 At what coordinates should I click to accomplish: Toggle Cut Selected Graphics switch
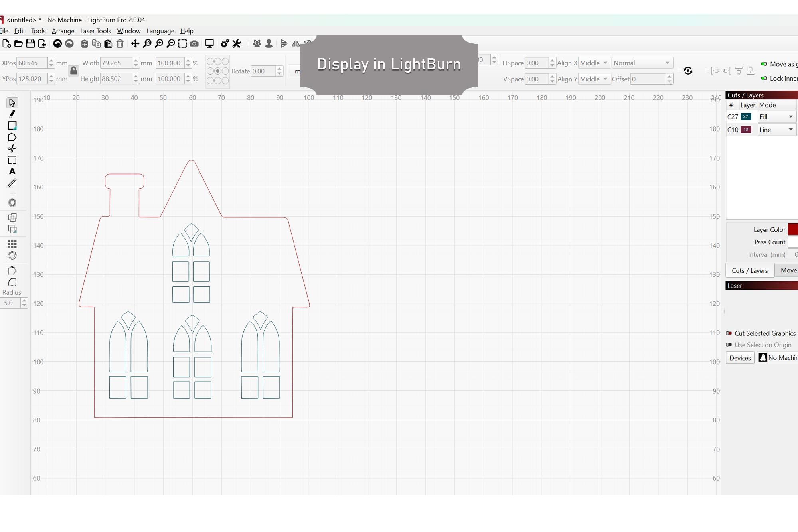729,333
